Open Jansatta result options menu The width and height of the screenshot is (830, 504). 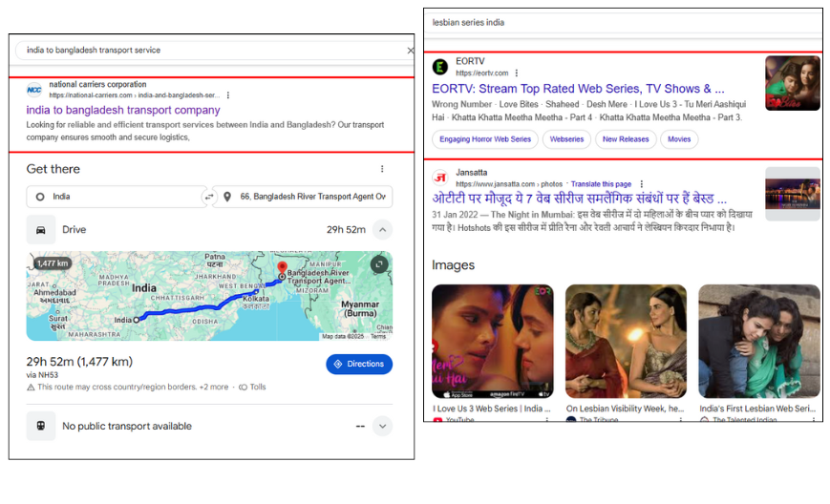[x=642, y=184]
